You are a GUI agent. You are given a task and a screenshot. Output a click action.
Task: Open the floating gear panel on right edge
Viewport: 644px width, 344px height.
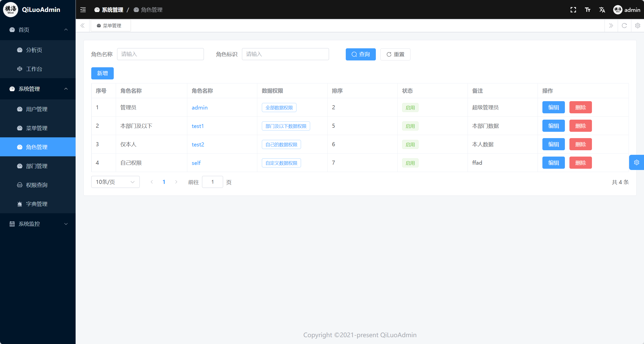637,162
